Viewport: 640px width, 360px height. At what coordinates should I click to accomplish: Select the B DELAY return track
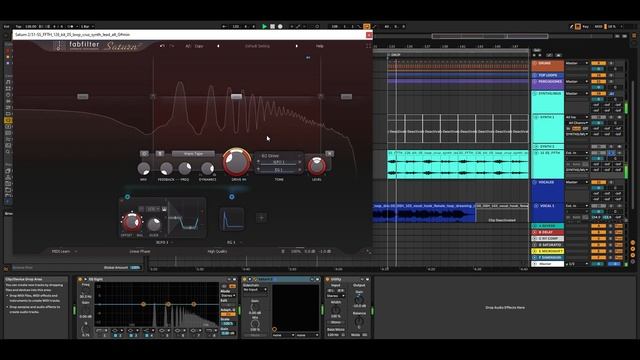click(548, 232)
